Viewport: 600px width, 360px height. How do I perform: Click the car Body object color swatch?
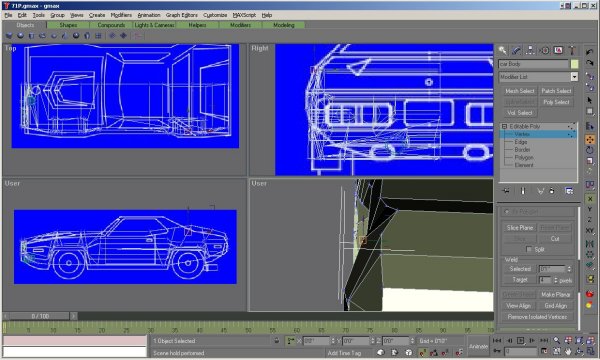(574, 64)
